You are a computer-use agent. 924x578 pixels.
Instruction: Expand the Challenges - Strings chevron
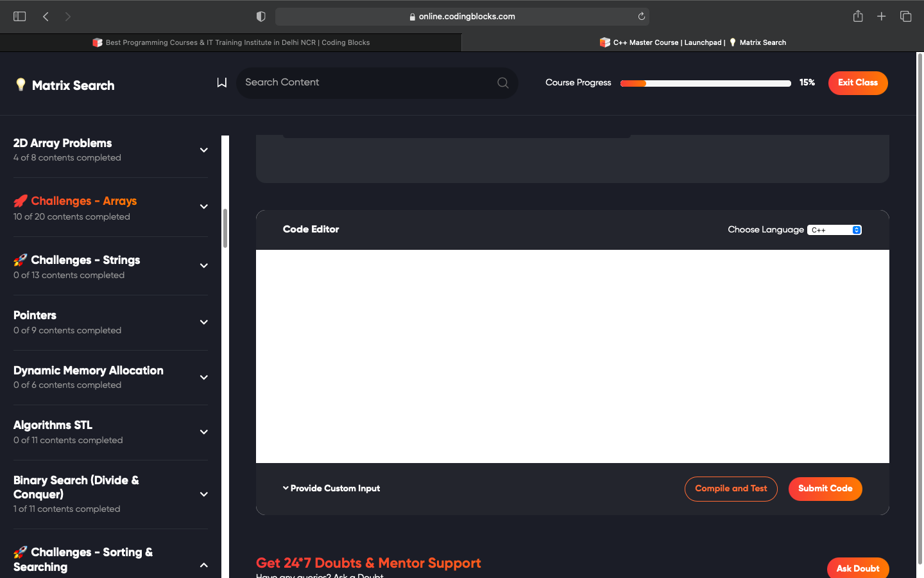204,266
